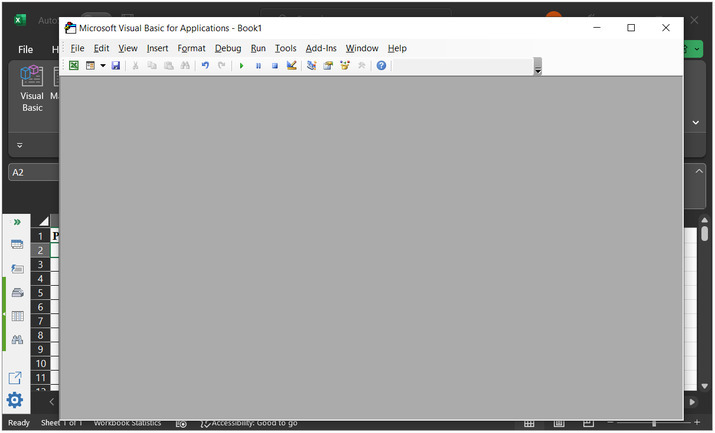The image size is (715, 433).
Task: Open the Add-Ins menu
Action: pyautogui.click(x=321, y=48)
